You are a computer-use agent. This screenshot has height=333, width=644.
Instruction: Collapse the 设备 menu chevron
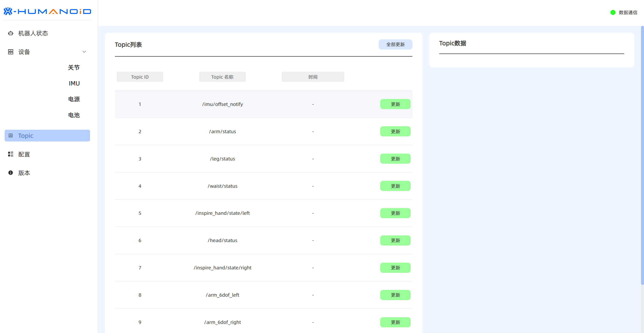tap(84, 52)
